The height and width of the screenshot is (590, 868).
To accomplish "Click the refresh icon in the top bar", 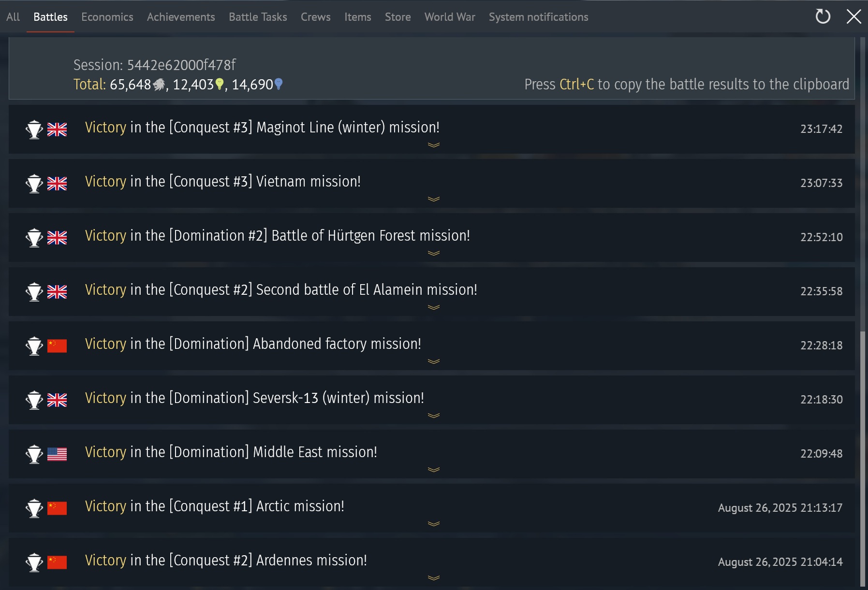I will click(823, 17).
